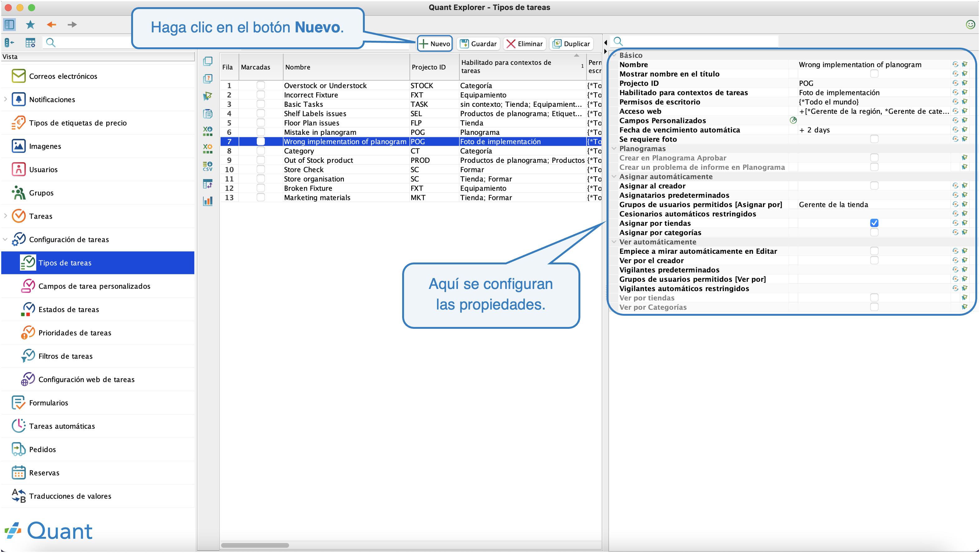Toggle Mostrar nombre en el título checkbox
The height and width of the screenshot is (553, 980).
point(874,74)
